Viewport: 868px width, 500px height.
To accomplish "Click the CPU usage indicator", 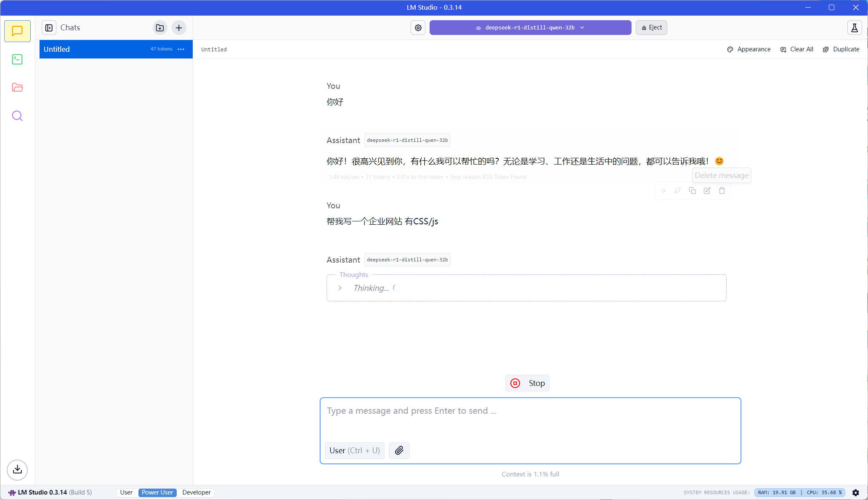I will pos(824,492).
